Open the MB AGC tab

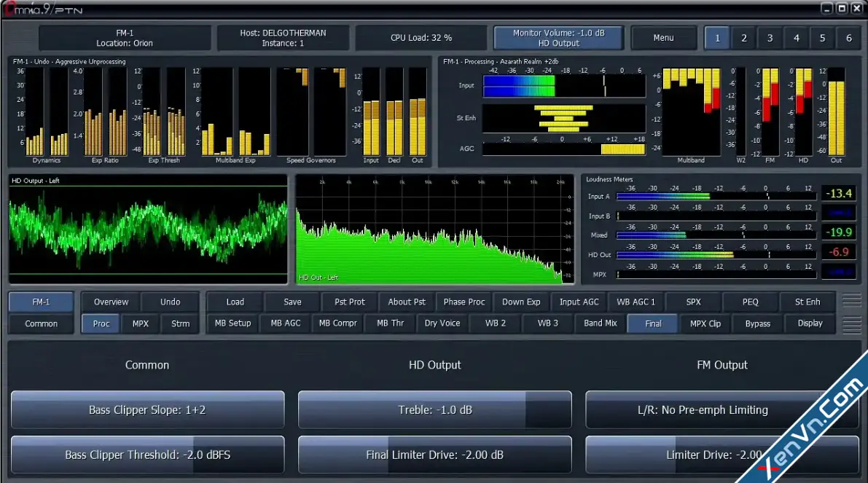point(285,323)
